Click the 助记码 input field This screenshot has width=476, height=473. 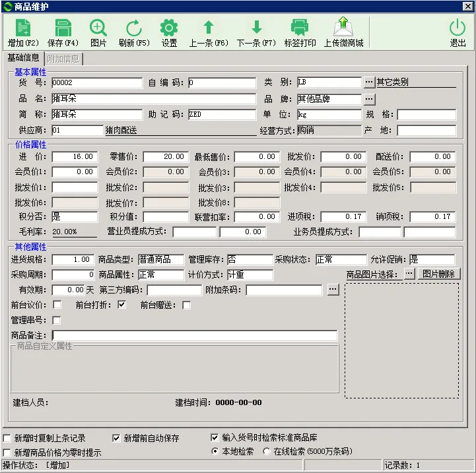point(222,114)
